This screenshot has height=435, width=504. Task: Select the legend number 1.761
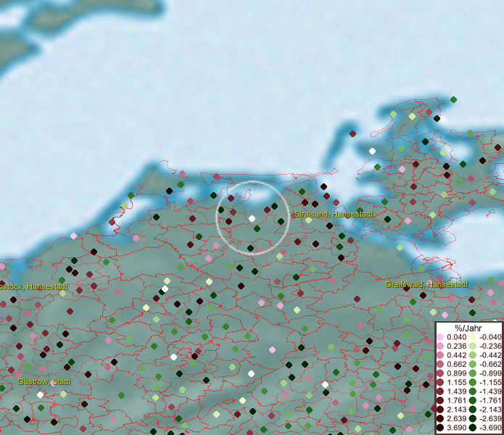pos(456,401)
